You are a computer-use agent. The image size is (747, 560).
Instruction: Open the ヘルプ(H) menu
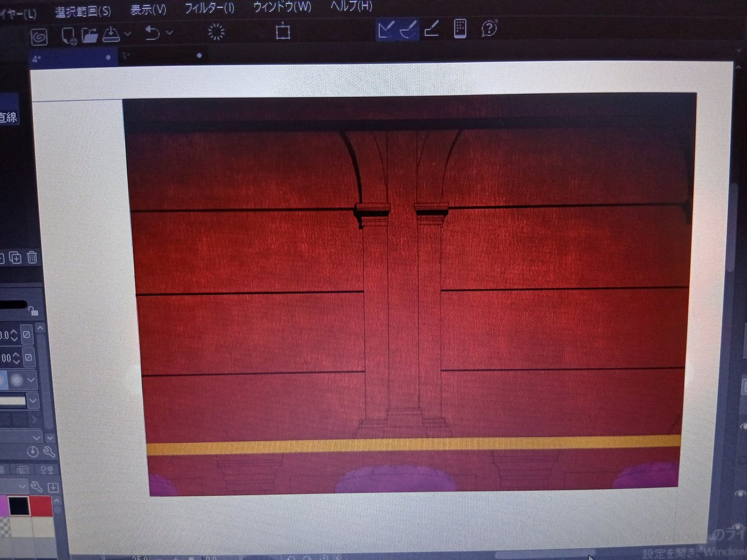pos(350,6)
